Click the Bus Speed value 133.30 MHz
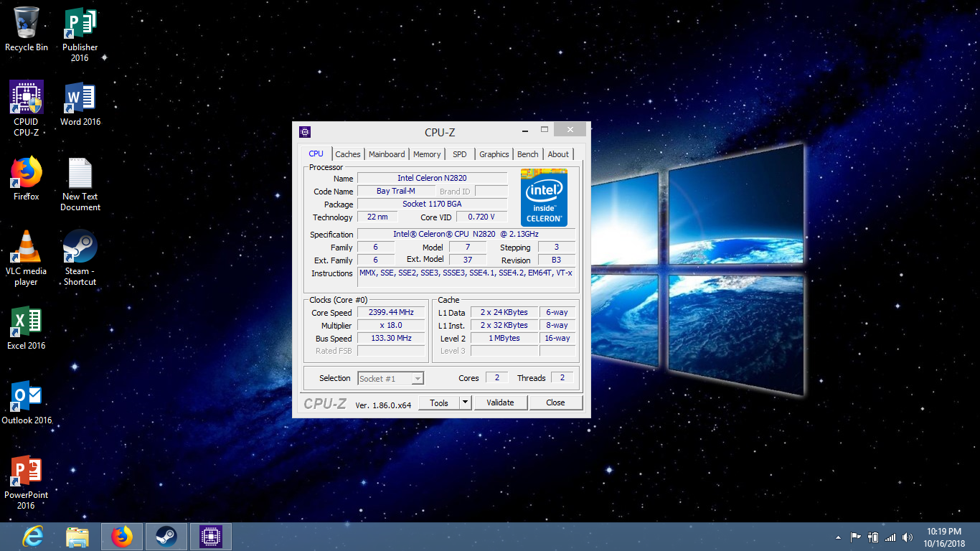This screenshot has width=980, height=551. [391, 338]
